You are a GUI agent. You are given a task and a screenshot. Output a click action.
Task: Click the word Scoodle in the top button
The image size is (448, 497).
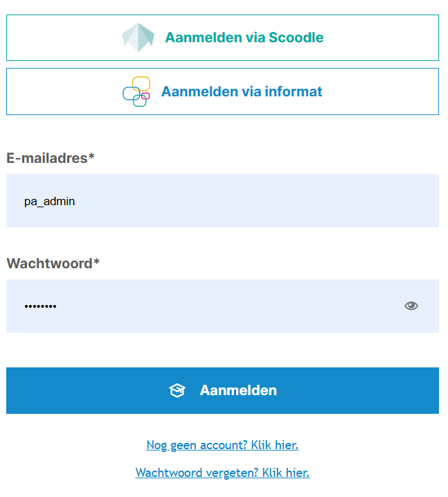[x=296, y=37]
